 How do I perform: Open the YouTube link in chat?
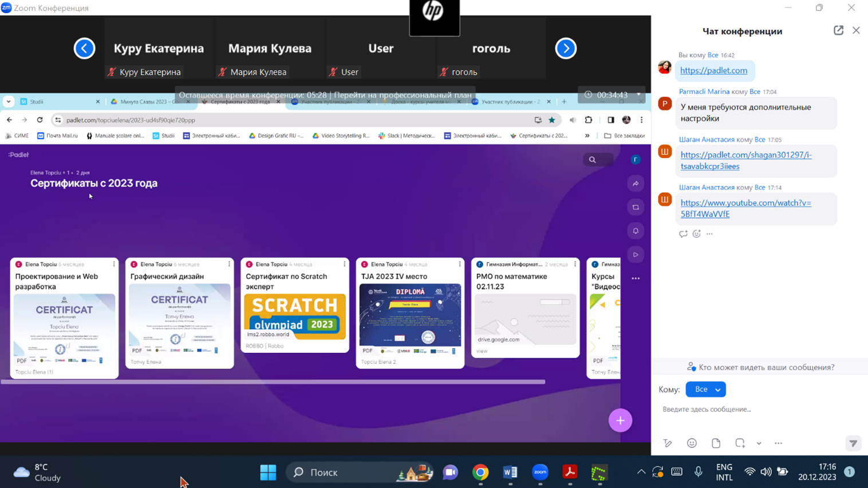coord(745,208)
